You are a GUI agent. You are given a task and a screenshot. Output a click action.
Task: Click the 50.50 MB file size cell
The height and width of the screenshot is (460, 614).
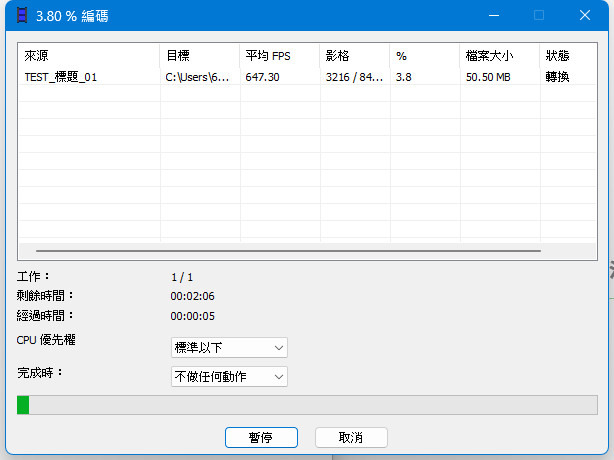488,77
